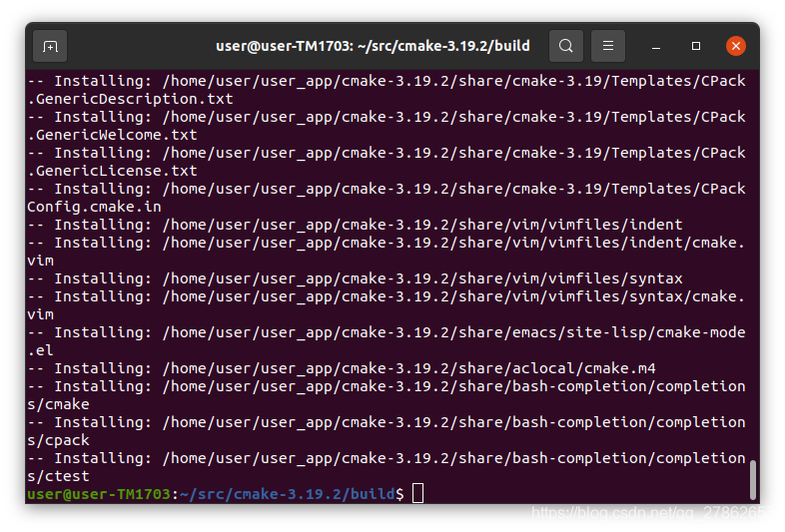This screenshot has height=532, width=785.
Task: Maximize the terminal window
Action: [x=696, y=46]
